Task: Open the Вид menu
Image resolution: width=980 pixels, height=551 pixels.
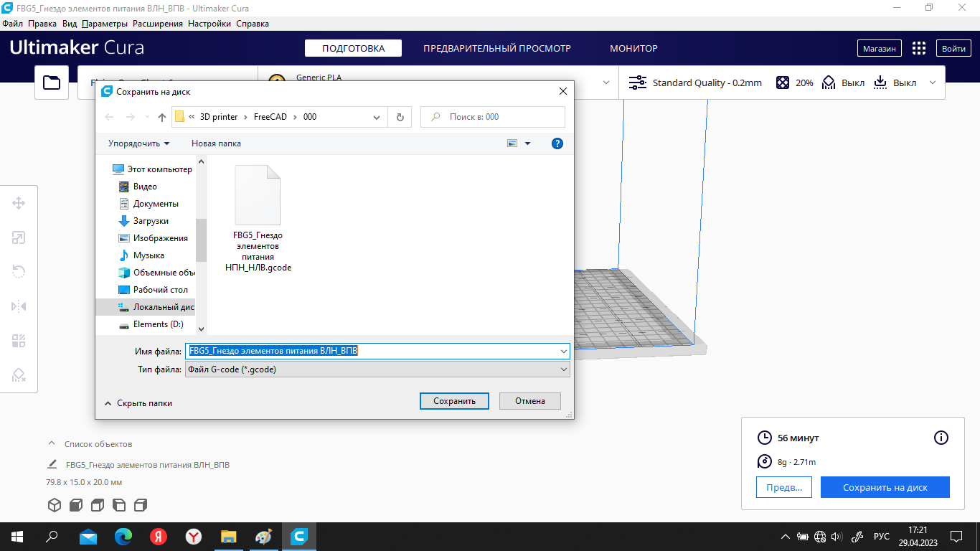Action: [x=70, y=24]
